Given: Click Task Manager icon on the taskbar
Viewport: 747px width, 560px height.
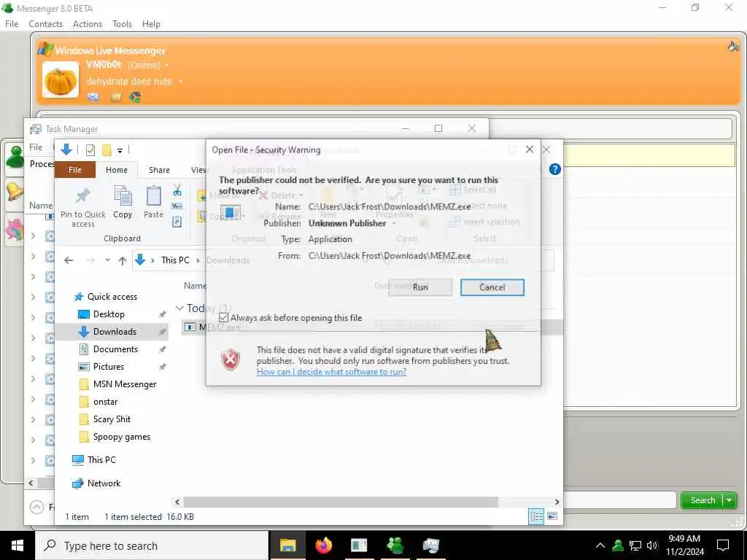Looking at the screenshot, I should point(430,545).
